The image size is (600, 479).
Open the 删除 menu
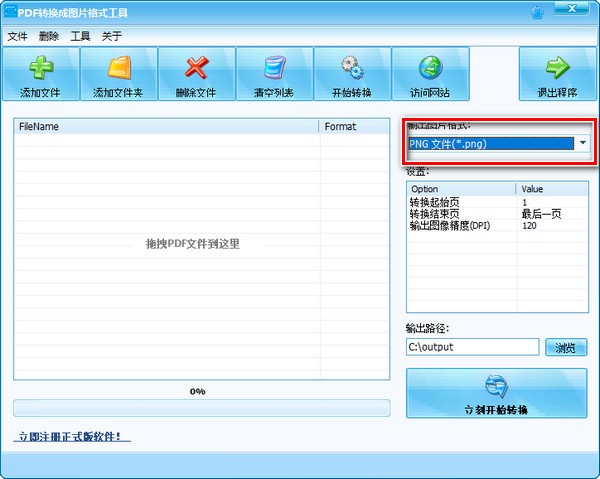(49, 36)
